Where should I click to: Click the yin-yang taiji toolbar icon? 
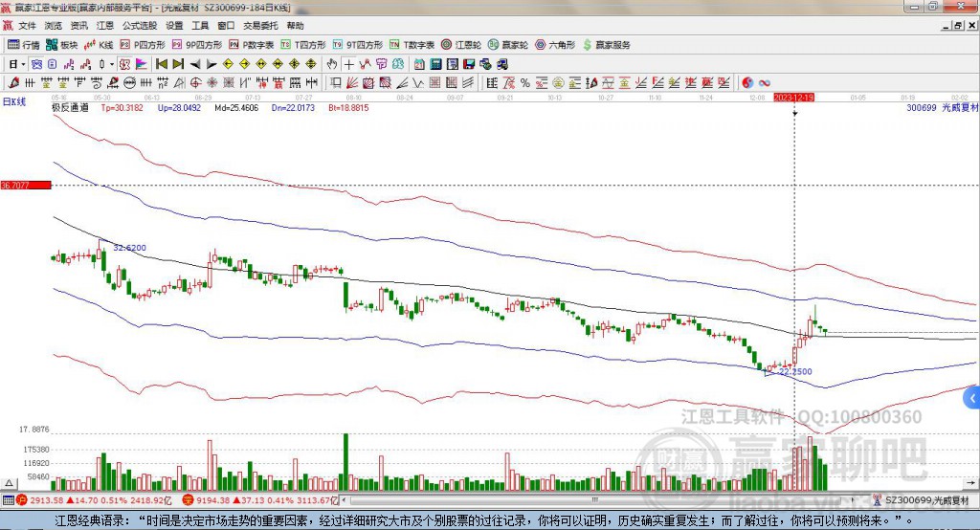coord(748,81)
